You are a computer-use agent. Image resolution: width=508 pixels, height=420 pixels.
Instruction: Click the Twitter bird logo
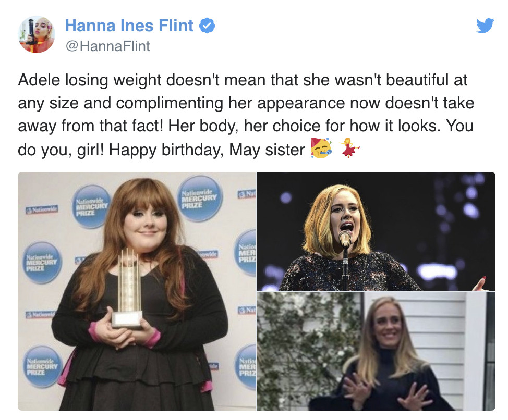point(485,26)
